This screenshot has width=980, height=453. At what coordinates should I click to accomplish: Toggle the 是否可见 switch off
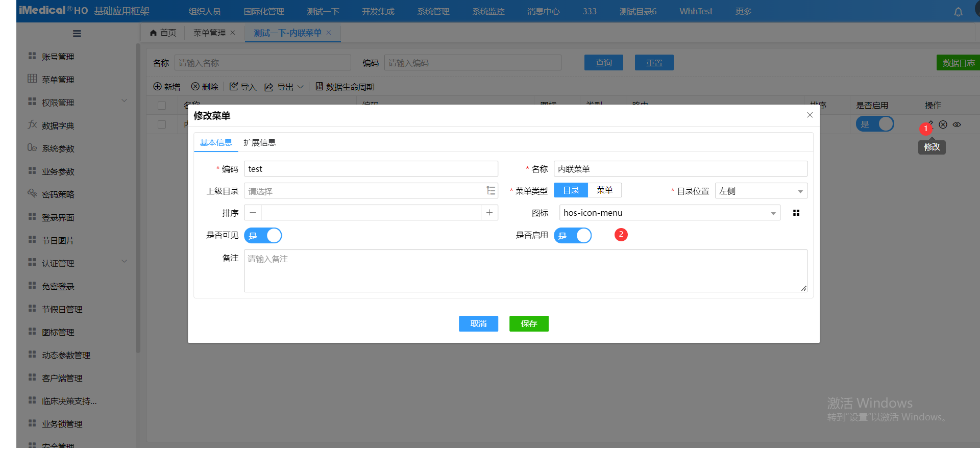(263, 235)
